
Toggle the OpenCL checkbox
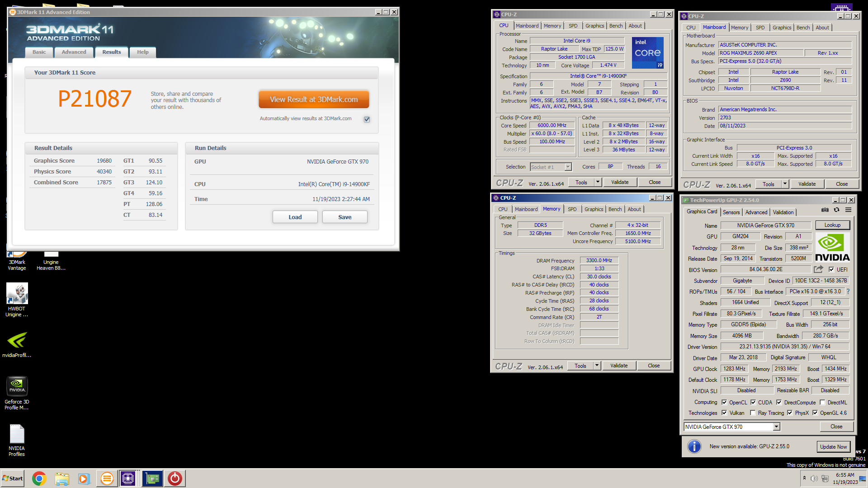tap(724, 402)
